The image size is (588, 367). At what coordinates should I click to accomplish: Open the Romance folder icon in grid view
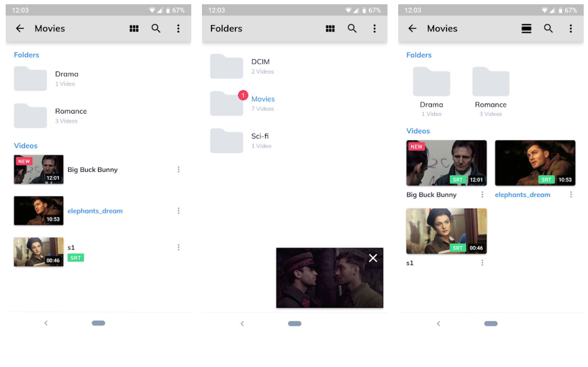tap(491, 81)
